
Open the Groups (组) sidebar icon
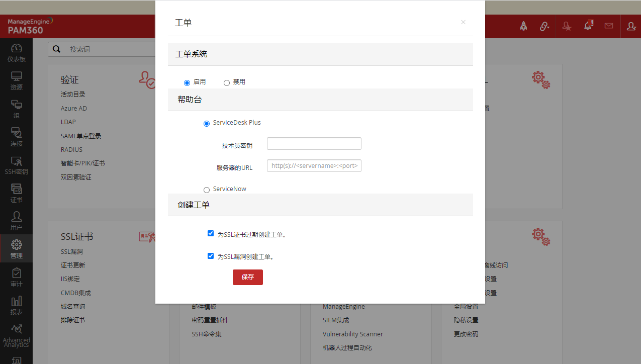16,109
